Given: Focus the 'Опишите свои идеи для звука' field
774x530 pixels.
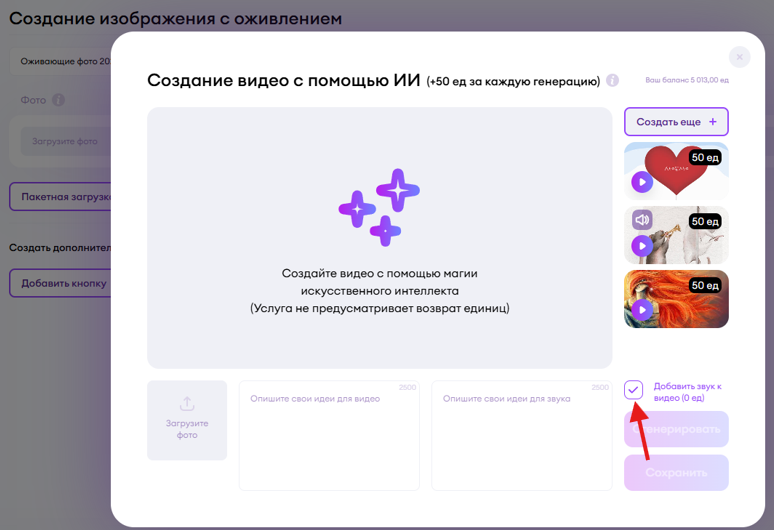Looking at the screenshot, I should coord(521,435).
